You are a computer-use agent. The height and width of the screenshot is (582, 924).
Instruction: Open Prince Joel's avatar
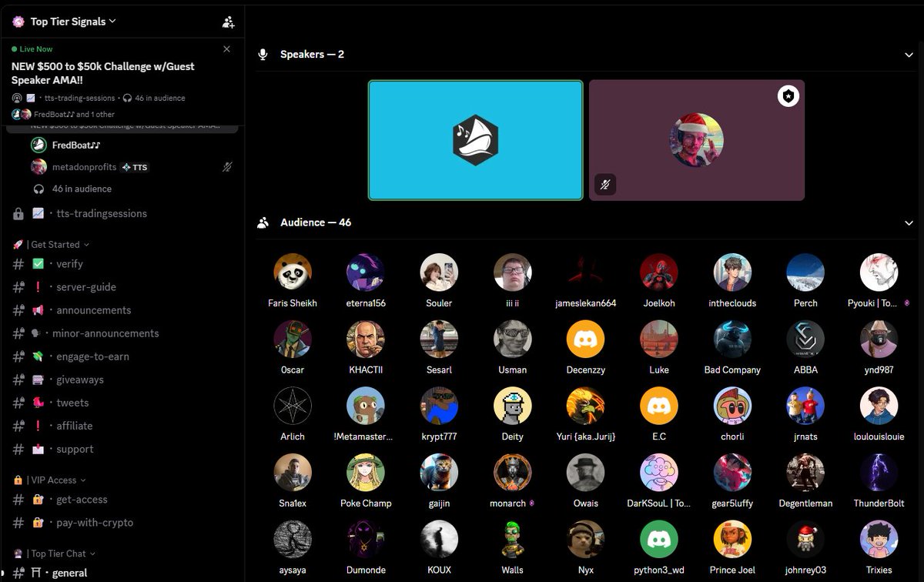pyautogui.click(x=732, y=540)
